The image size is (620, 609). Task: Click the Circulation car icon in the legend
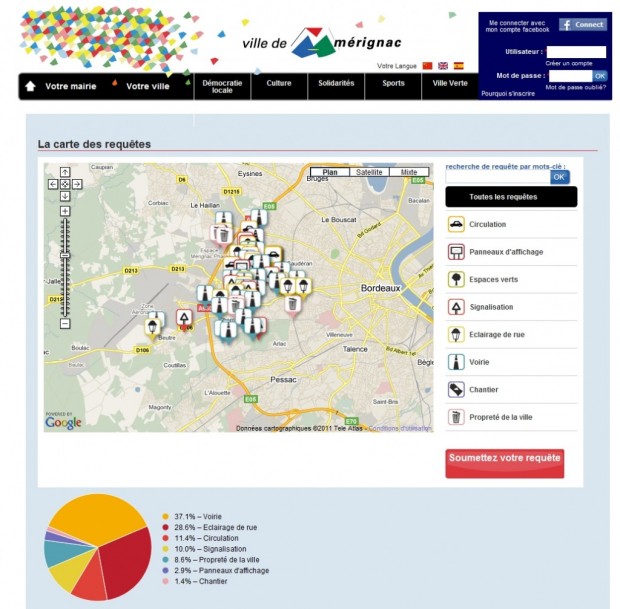(x=456, y=225)
